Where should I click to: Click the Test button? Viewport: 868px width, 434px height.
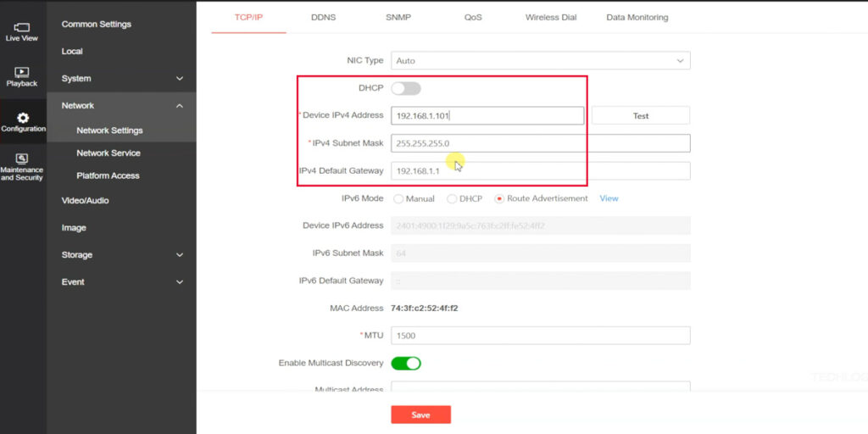pyautogui.click(x=640, y=116)
